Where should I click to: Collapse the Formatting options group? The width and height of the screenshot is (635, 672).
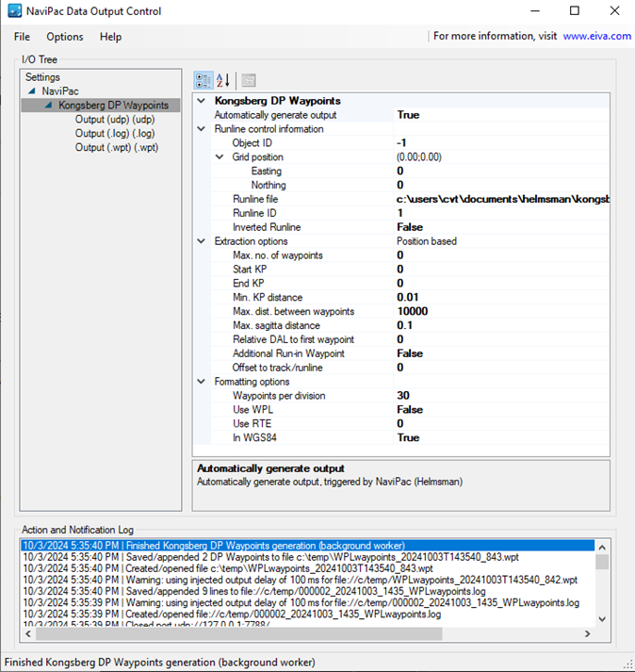point(201,382)
